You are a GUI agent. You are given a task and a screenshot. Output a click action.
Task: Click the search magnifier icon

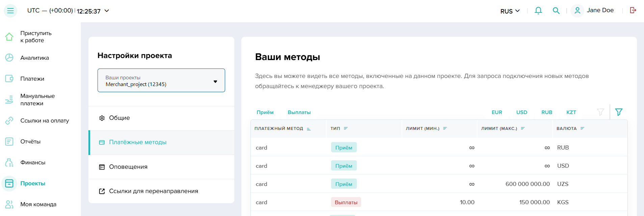pos(556,11)
